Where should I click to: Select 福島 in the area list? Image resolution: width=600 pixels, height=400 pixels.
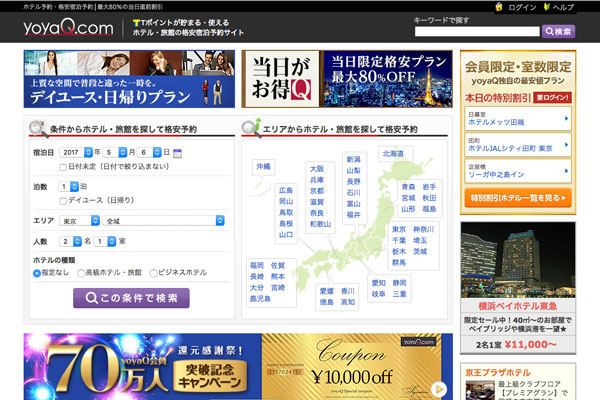[x=429, y=209]
